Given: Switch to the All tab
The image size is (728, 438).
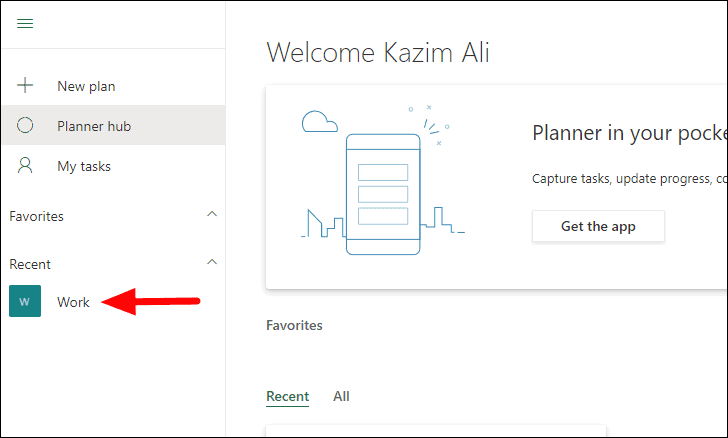Looking at the screenshot, I should pos(341,396).
